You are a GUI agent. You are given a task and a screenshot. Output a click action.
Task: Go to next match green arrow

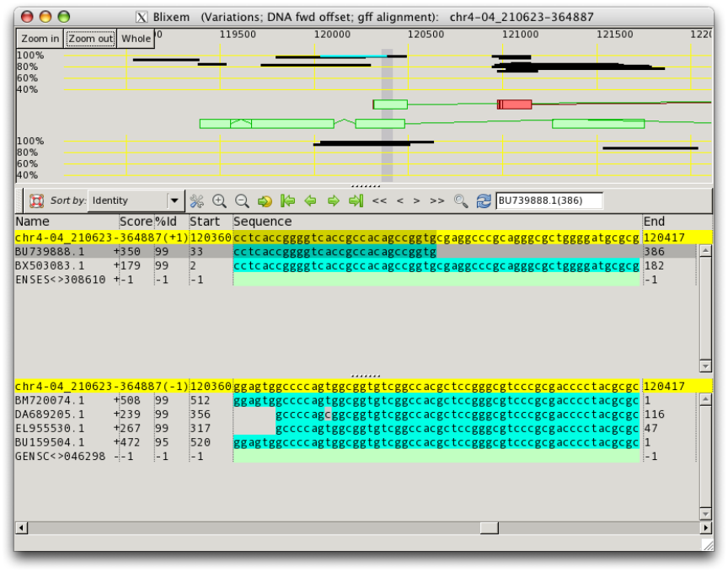click(333, 201)
